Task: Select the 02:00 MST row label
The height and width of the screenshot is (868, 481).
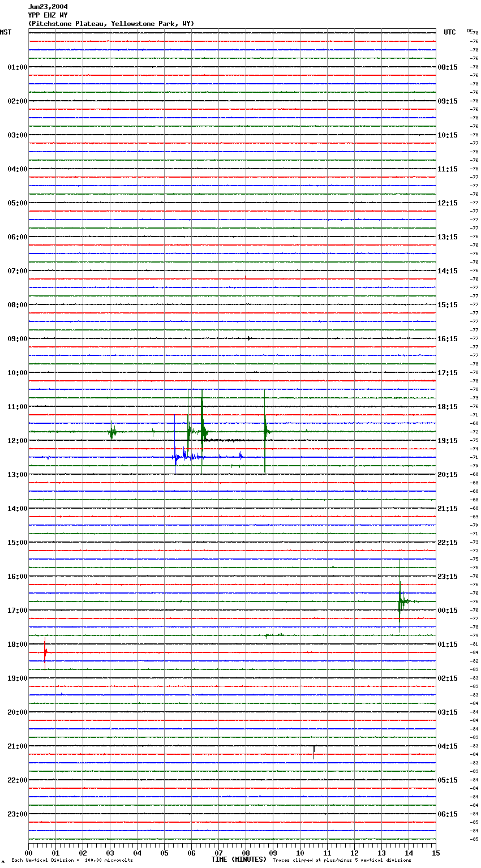Action: pos(17,101)
